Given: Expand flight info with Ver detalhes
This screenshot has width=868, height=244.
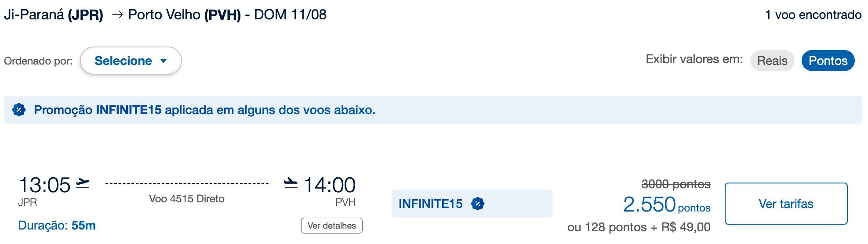Looking at the screenshot, I should pyautogui.click(x=332, y=226).
